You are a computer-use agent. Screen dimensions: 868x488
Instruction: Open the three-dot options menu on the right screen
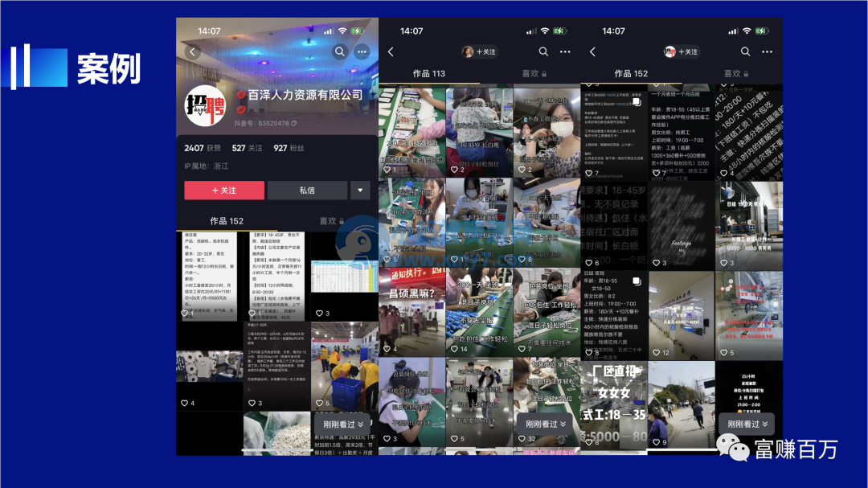click(766, 51)
